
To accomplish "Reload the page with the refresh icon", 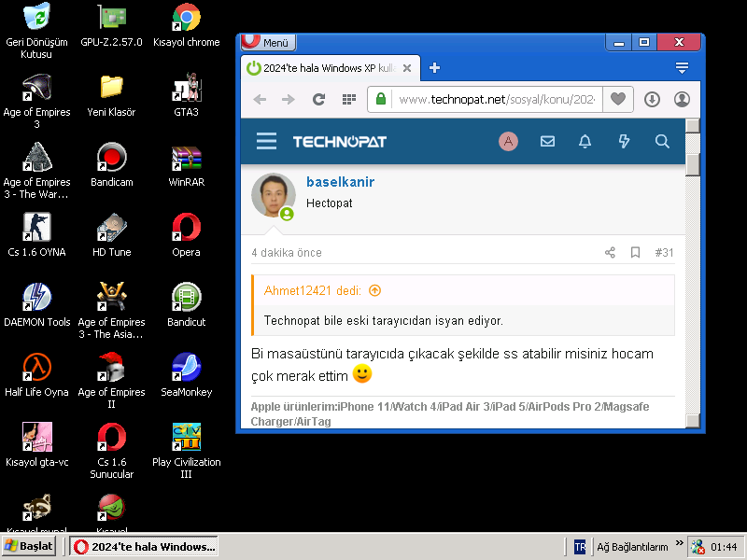I will (318, 100).
